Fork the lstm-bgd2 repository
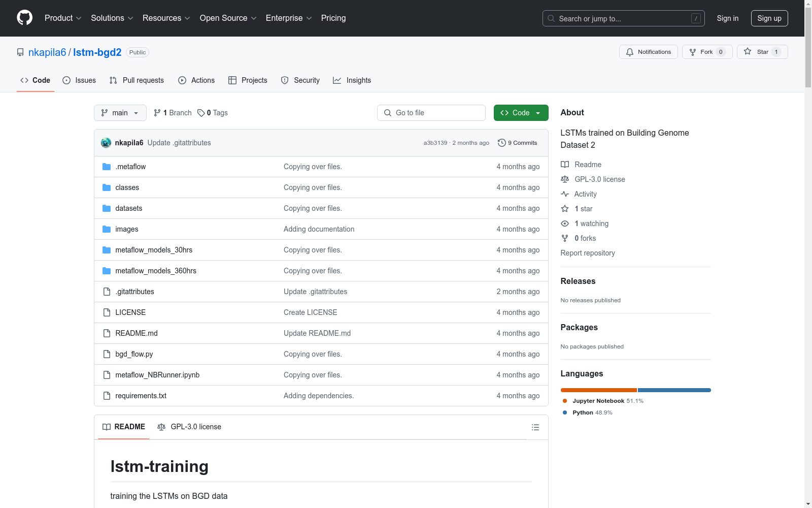The height and width of the screenshot is (508, 812). tap(706, 52)
